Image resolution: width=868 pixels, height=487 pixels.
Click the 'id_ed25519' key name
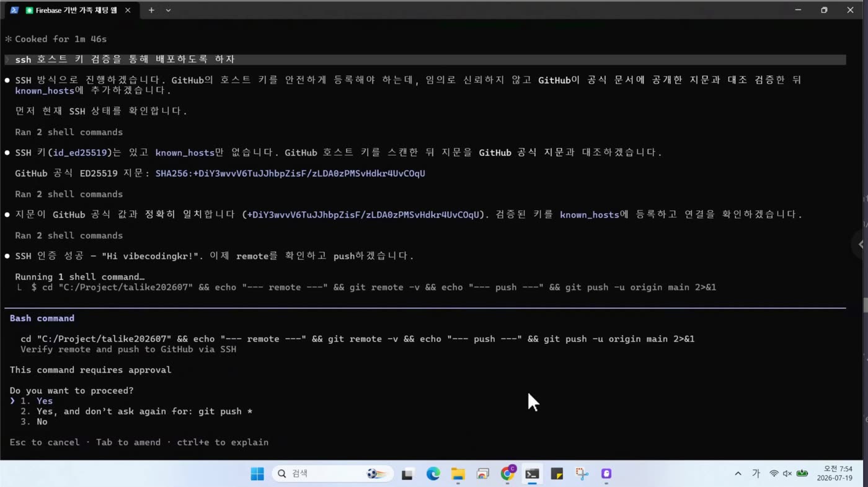(80, 152)
